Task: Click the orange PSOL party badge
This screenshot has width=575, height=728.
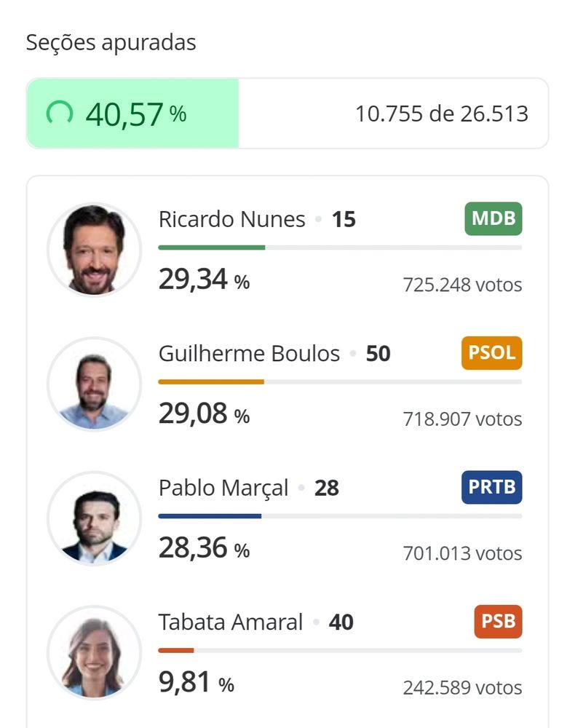Action: 491,352
